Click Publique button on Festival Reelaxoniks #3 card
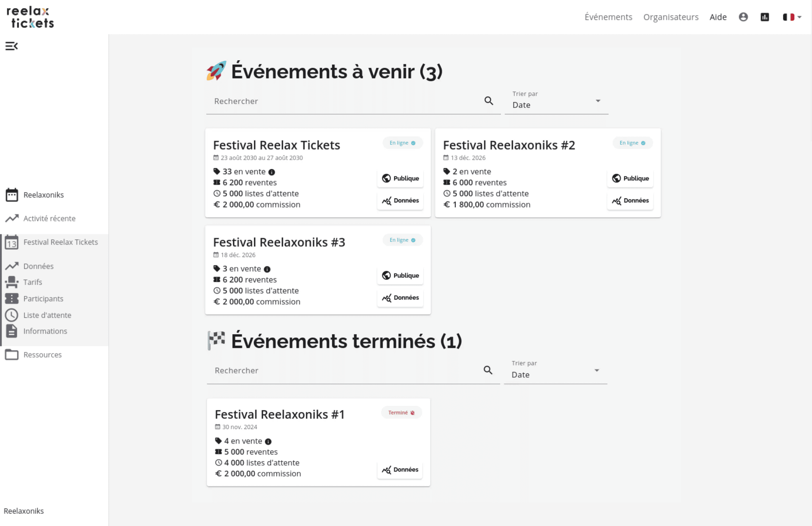 pyautogui.click(x=400, y=275)
